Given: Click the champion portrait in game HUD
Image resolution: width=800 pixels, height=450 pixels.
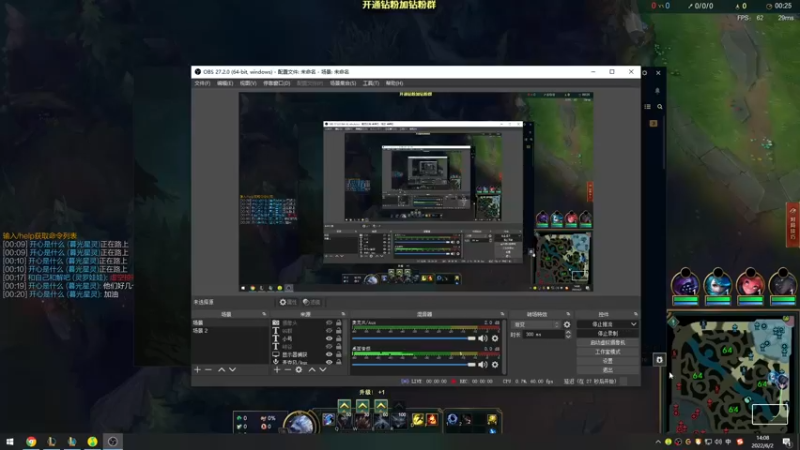Looking at the screenshot, I should click(299, 422).
